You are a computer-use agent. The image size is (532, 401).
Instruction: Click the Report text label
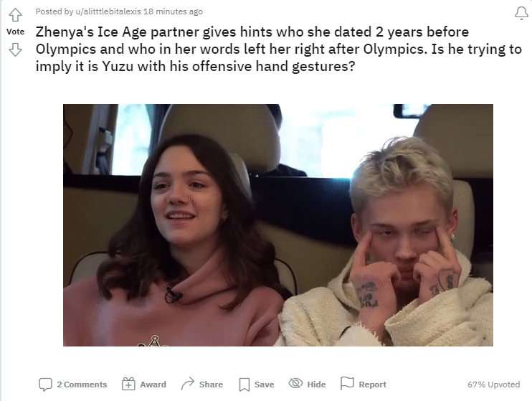point(373,385)
